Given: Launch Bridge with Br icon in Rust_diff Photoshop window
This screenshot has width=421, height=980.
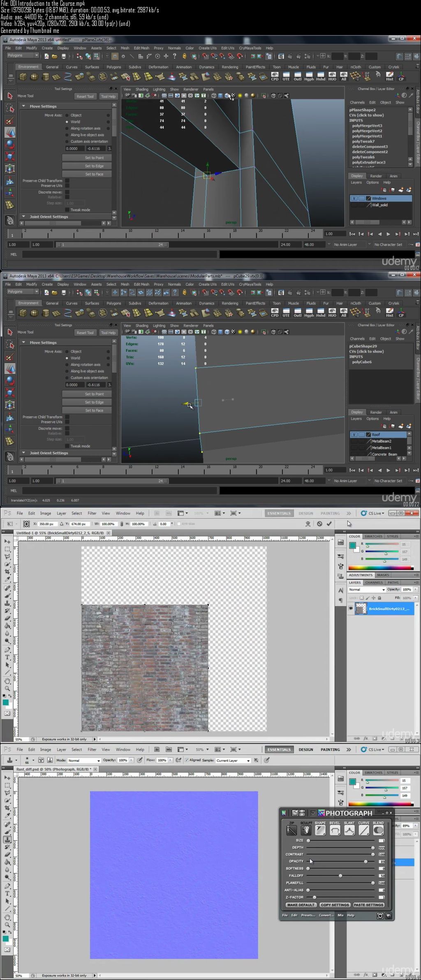Looking at the screenshot, I should click(x=157, y=749).
